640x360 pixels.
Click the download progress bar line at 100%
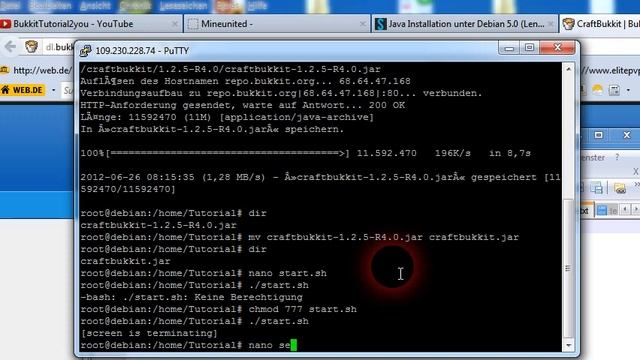[305, 153]
